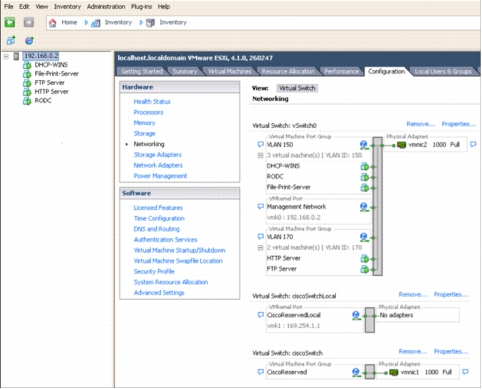Switch to the Summary tab
The image size is (482, 390).
click(x=185, y=72)
